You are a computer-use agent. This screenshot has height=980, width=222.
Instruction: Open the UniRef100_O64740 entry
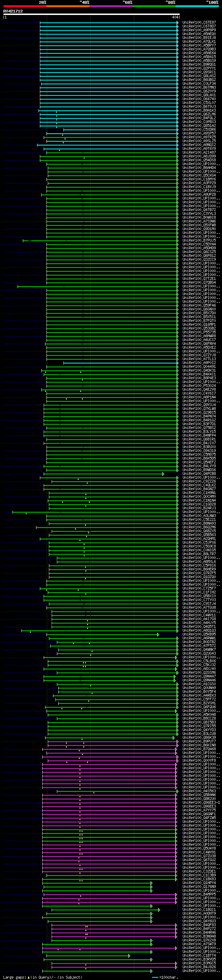(x=199, y=99)
